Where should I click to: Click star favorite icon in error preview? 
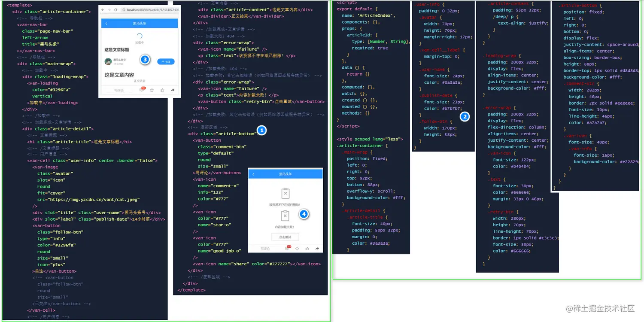pos(297,249)
